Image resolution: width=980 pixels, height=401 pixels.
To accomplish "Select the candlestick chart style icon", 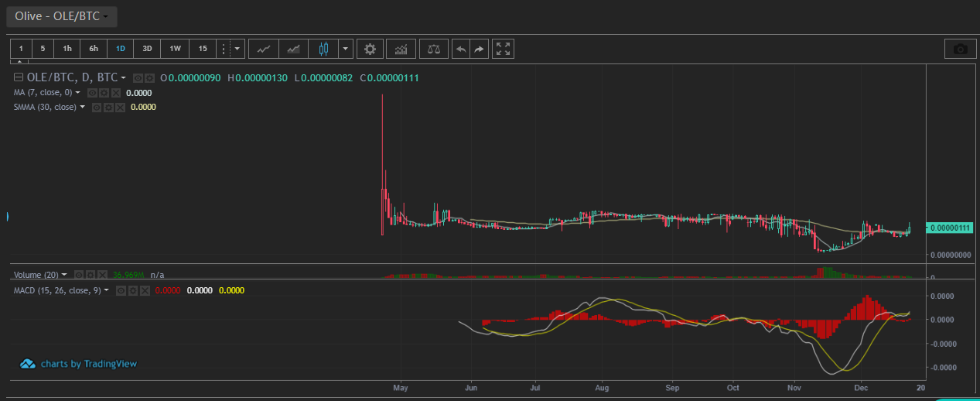I will (323, 49).
